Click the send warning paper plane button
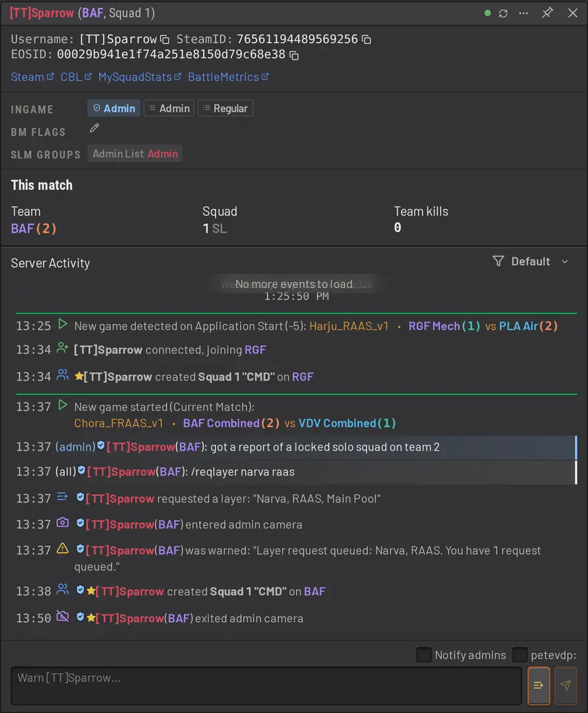The height and width of the screenshot is (713, 588). point(566,686)
